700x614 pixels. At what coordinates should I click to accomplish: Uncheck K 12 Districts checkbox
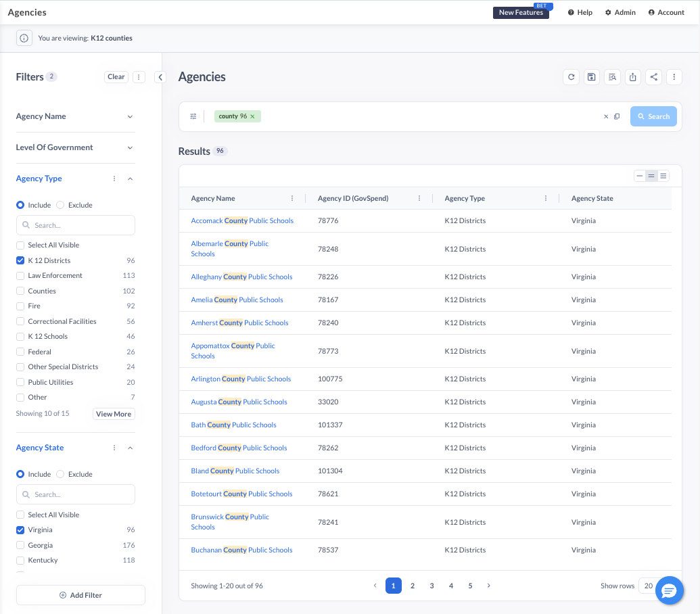tap(20, 260)
